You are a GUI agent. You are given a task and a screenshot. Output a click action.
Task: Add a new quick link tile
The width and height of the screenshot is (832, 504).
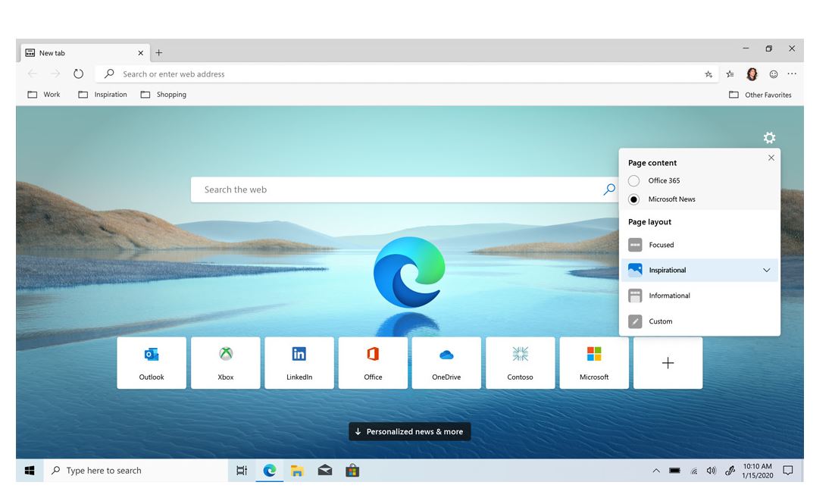pyautogui.click(x=668, y=363)
